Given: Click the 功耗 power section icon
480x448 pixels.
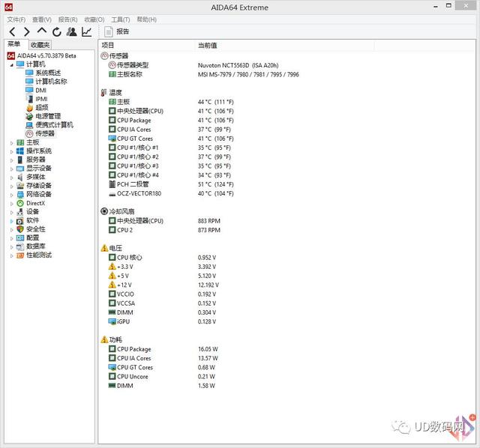Looking at the screenshot, I should tap(104, 339).
